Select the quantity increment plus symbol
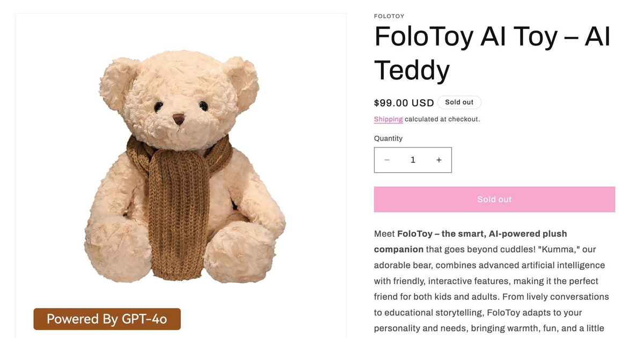The image size is (644, 338). coord(438,160)
